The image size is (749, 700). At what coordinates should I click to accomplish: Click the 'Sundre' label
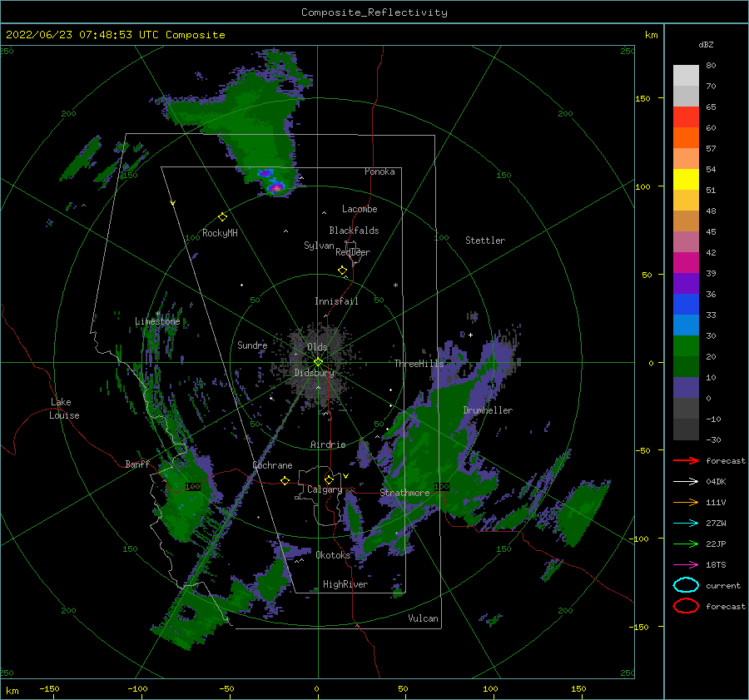click(x=252, y=345)
